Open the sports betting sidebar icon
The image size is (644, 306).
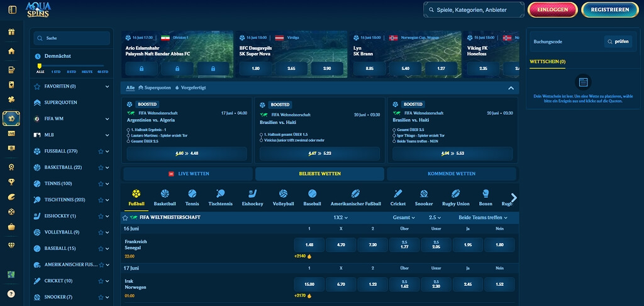click(x=11, y=118)
